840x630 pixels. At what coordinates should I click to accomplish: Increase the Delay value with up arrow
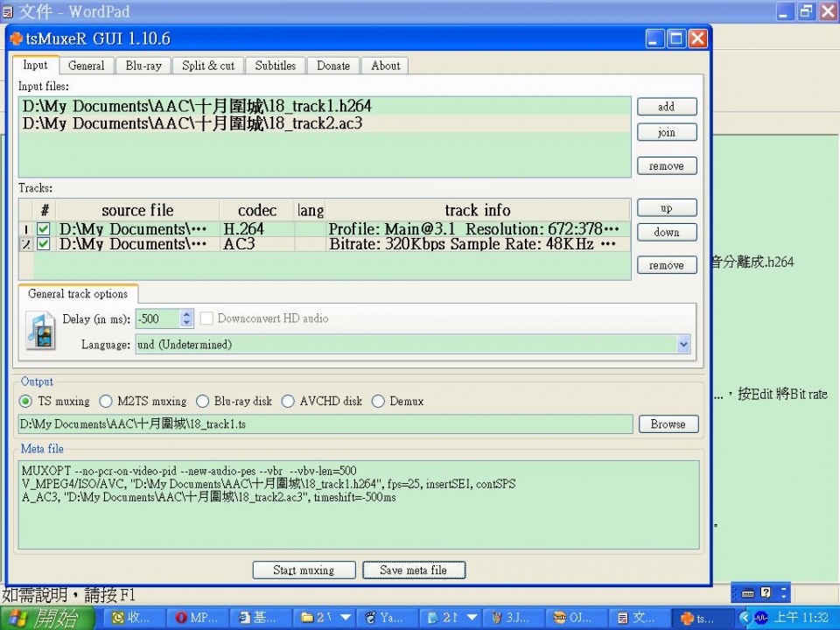click(x=186, y=315)
